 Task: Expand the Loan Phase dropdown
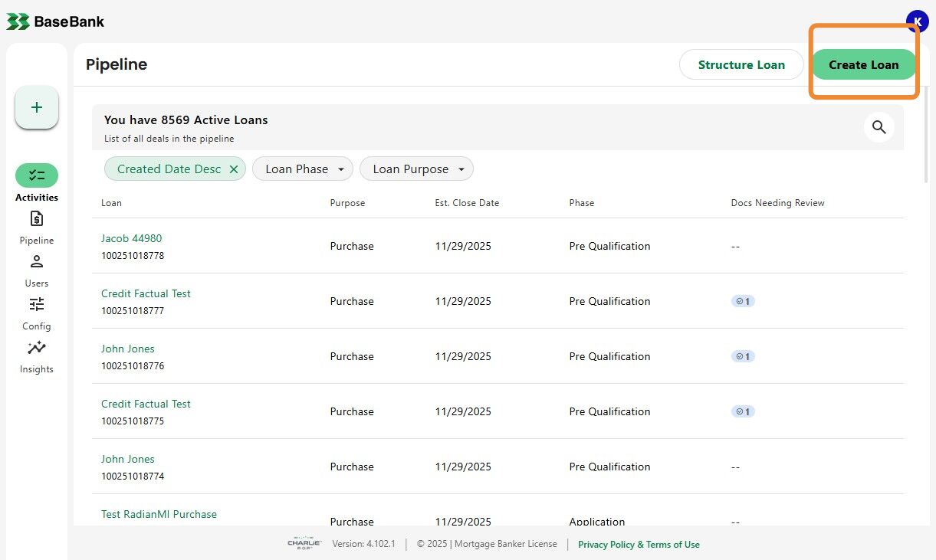point(303,169)
